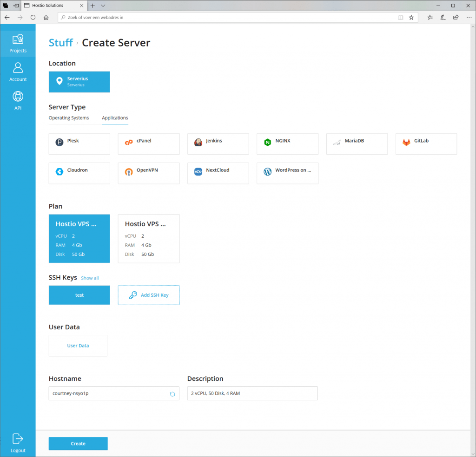This screenshot has height=457, width=476.
Task: Open a new browser tab
Action: [x=93, y=6]
